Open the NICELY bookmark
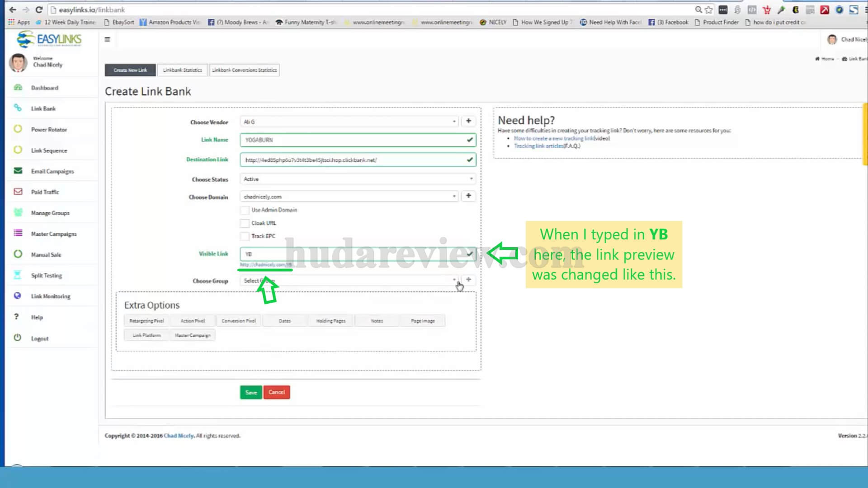The height and width of the screenshot is (488, 868). (493, 22)
